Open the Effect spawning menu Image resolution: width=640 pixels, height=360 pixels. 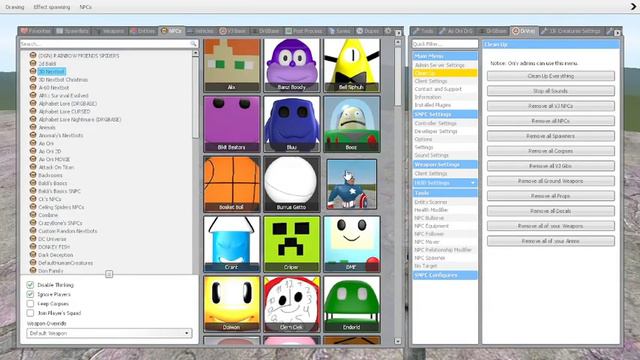[x=52, y=7]
